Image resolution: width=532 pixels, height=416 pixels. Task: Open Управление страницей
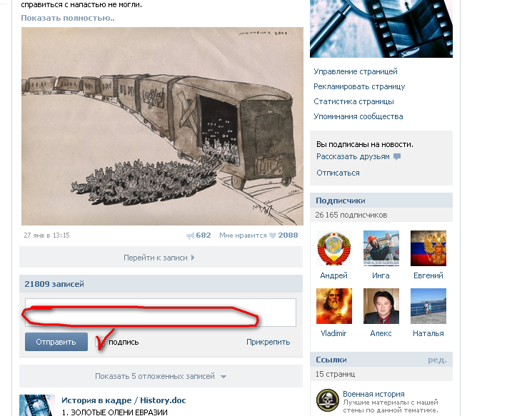(x=355, y=71)
